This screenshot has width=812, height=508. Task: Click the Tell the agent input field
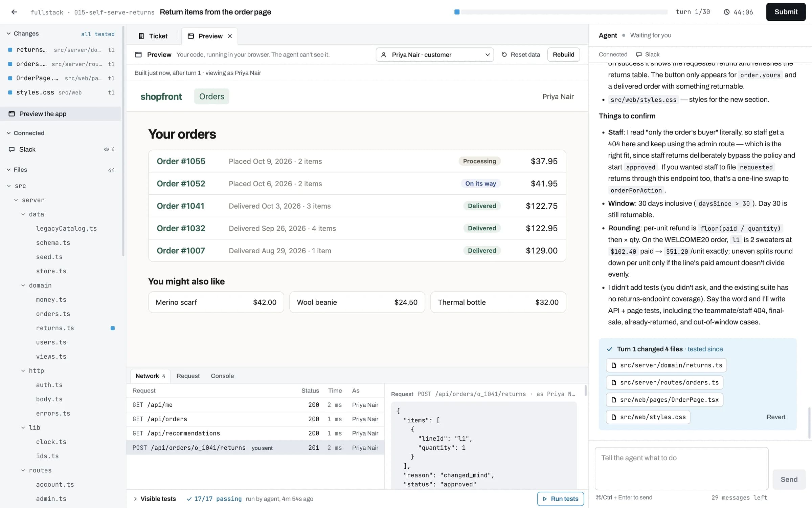681,469
